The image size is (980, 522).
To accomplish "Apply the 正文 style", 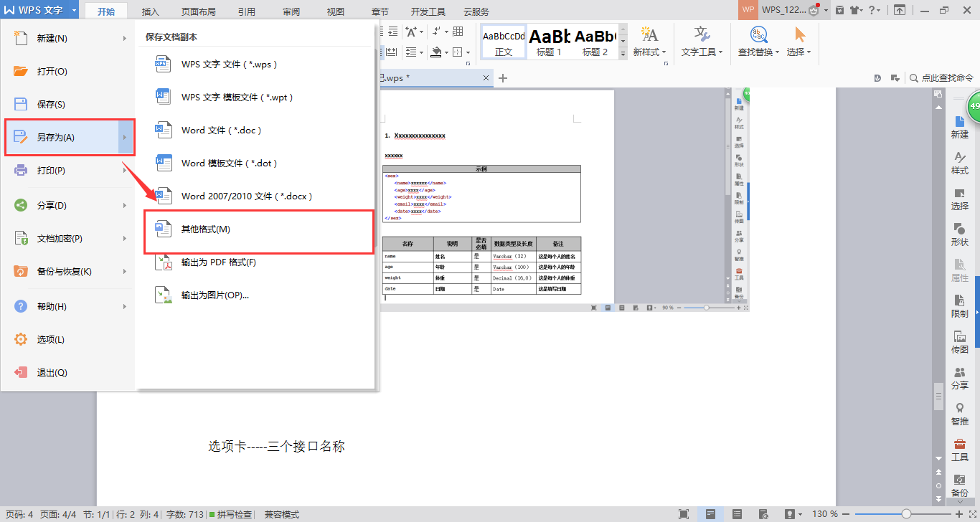I will click(x=504, y=42).
